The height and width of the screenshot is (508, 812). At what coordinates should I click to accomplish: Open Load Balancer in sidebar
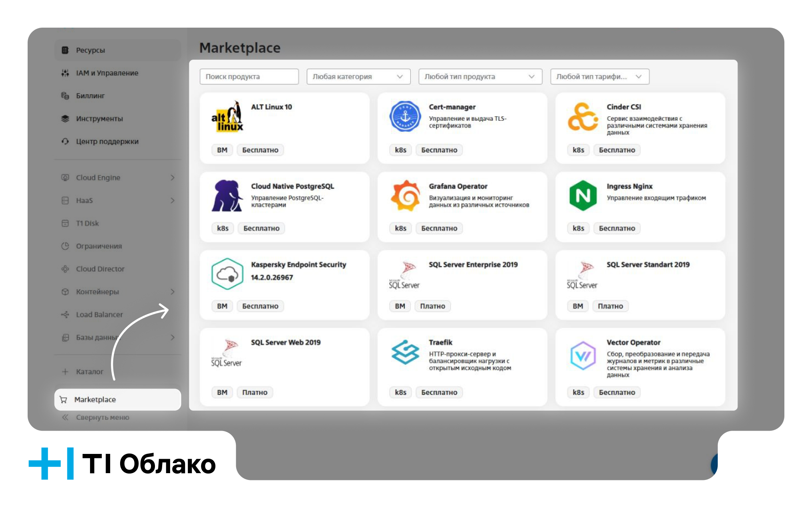(x=99, y=314)
